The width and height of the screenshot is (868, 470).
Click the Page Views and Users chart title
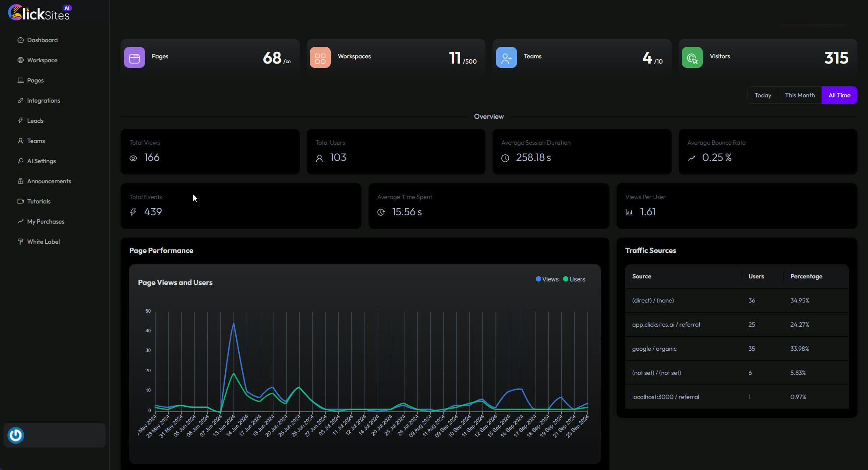pos(175,282)
